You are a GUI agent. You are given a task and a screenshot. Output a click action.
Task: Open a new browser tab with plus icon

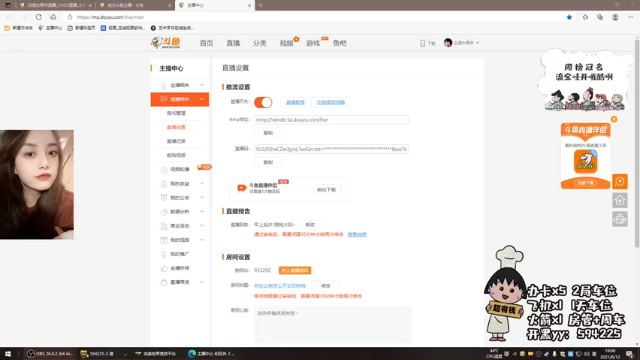coord(260,5)
